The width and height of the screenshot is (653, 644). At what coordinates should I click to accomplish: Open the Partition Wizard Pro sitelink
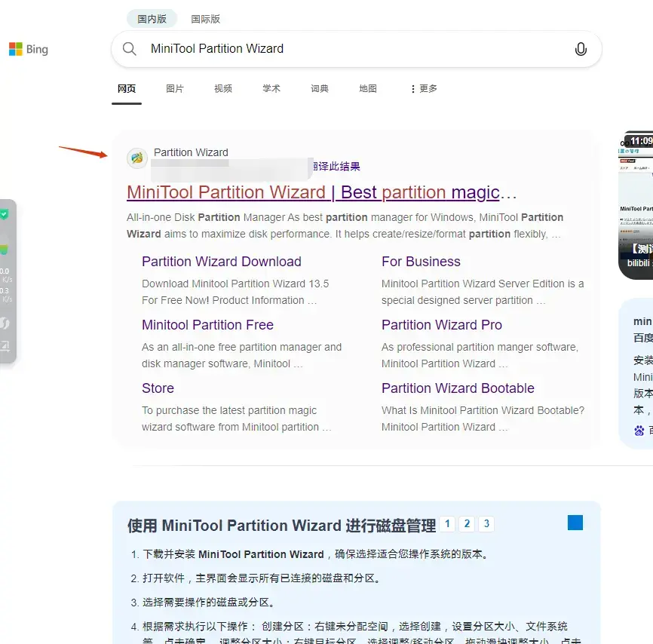[x=442, y=325]
